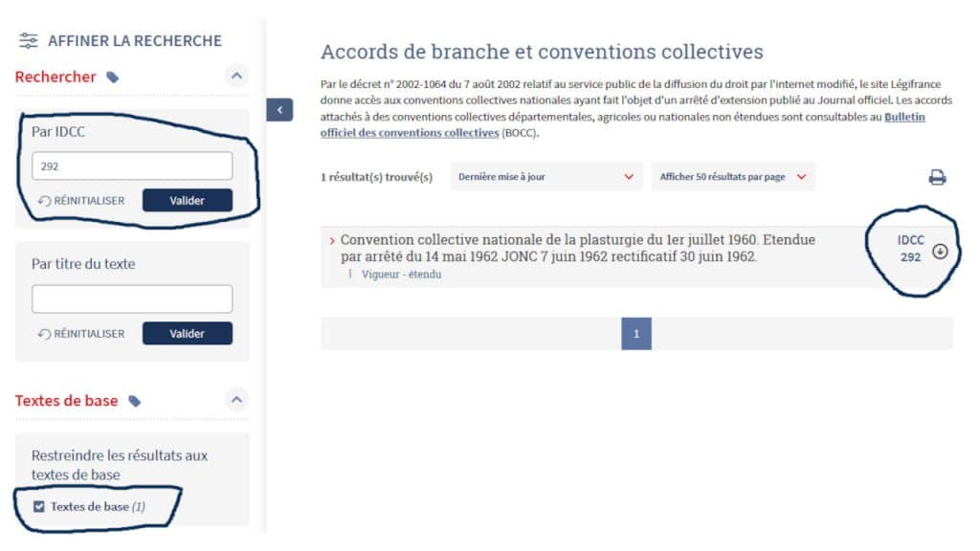Collapse the Textes de base section
This screenshot has height=551, width=980.
coord(236,400)
